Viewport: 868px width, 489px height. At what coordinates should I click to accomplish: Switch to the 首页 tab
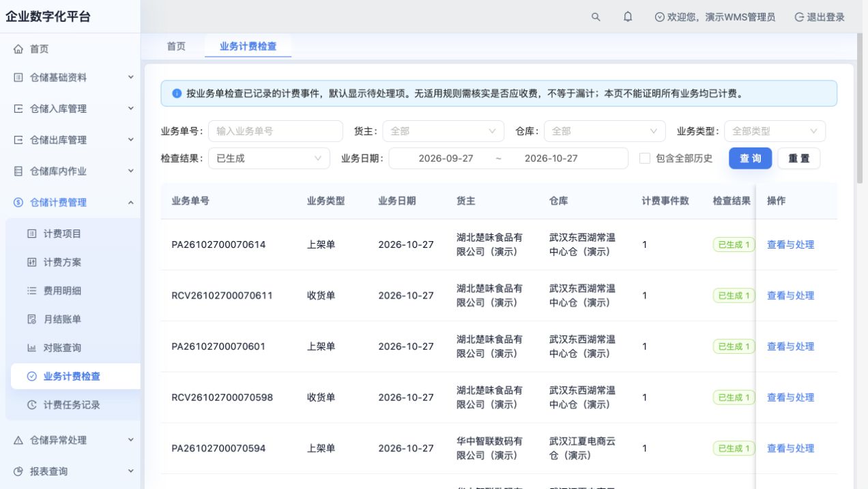176,46
